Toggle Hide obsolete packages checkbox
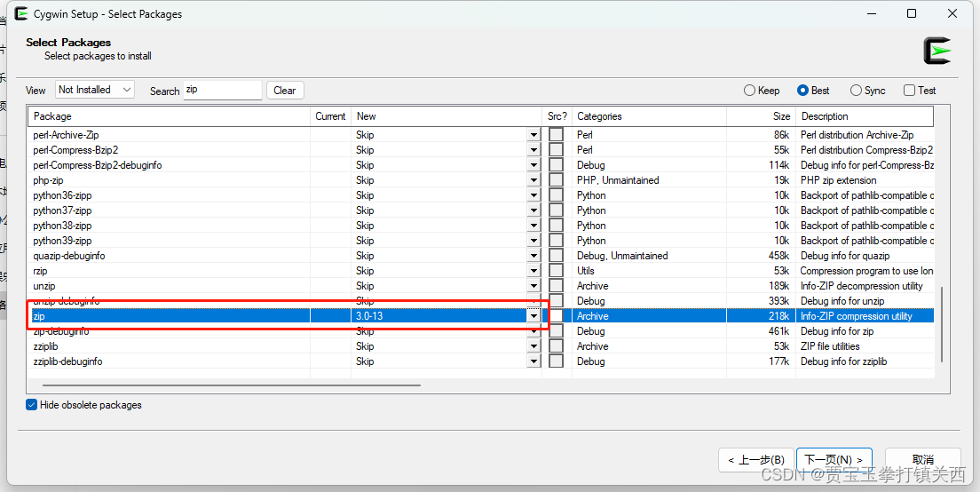Viewport: 980px width, 492px height. tap(32, 404)
